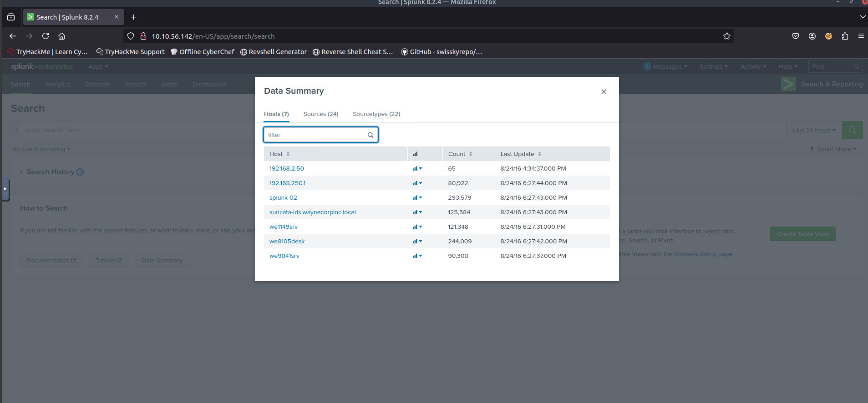The image size is (868, 403).
Task: Open Reverse Shell Cheat Sheet bookmark
Action: (353, 52)
